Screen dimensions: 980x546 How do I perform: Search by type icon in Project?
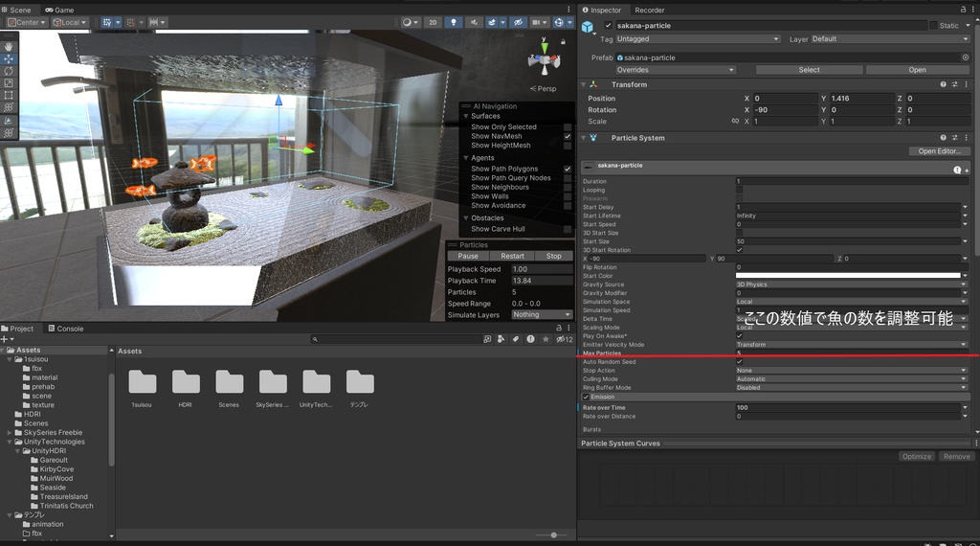pos(501,339)
